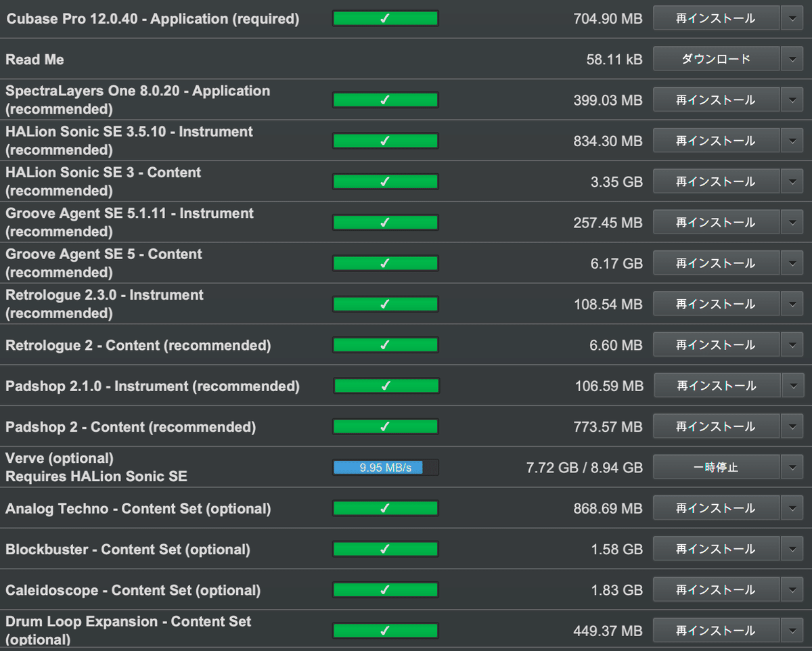
Task: Expand dropdown for Padshop 2 Content
Action: (792, 426)
